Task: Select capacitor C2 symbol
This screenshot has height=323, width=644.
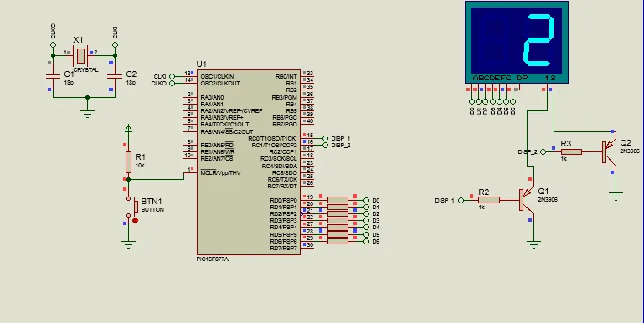Action: point(115,76)
